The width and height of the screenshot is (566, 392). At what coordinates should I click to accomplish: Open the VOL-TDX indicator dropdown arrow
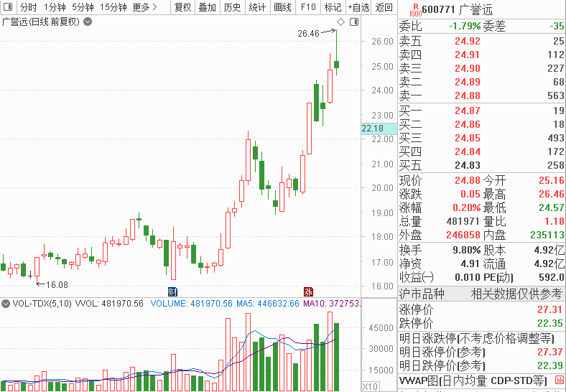coord(5,304)
